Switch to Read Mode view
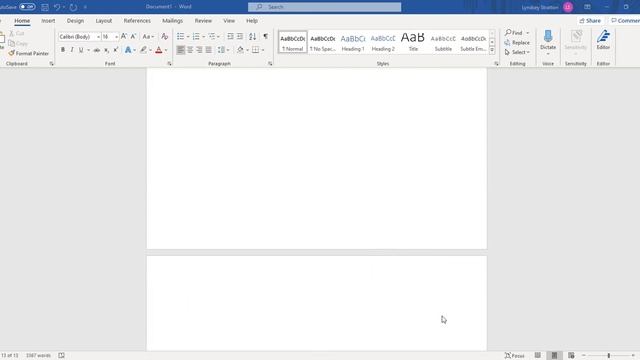Viewport: 640px width, 360px height. (x=538, y=356)
